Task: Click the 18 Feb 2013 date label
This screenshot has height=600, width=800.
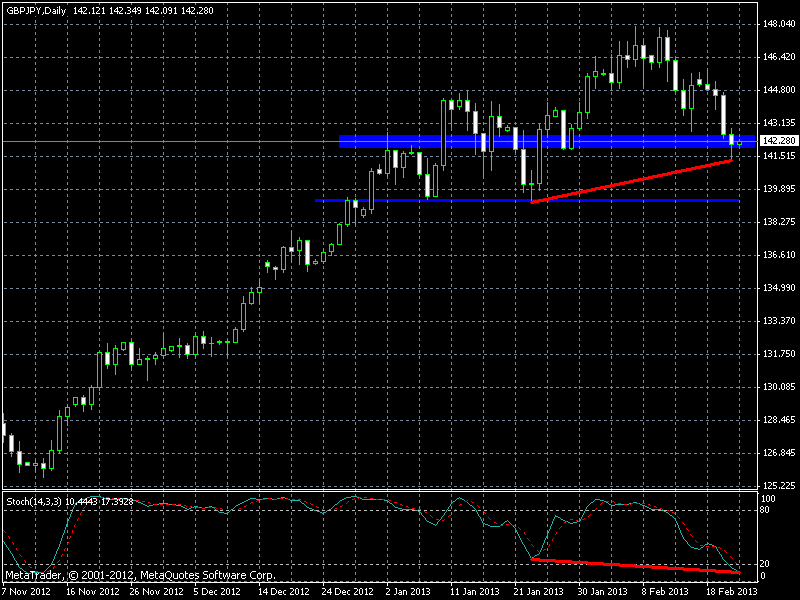Action: point(732,592)
